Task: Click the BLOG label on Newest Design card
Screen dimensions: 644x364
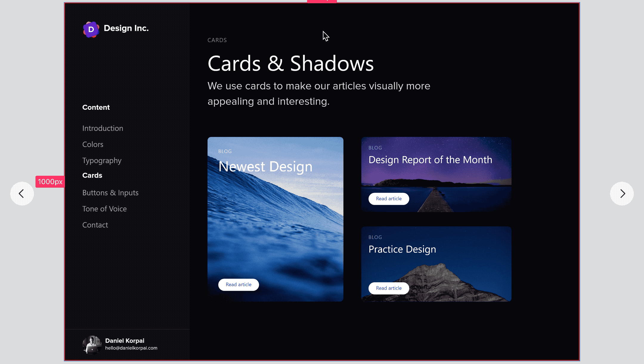Action: coord(225,152)
